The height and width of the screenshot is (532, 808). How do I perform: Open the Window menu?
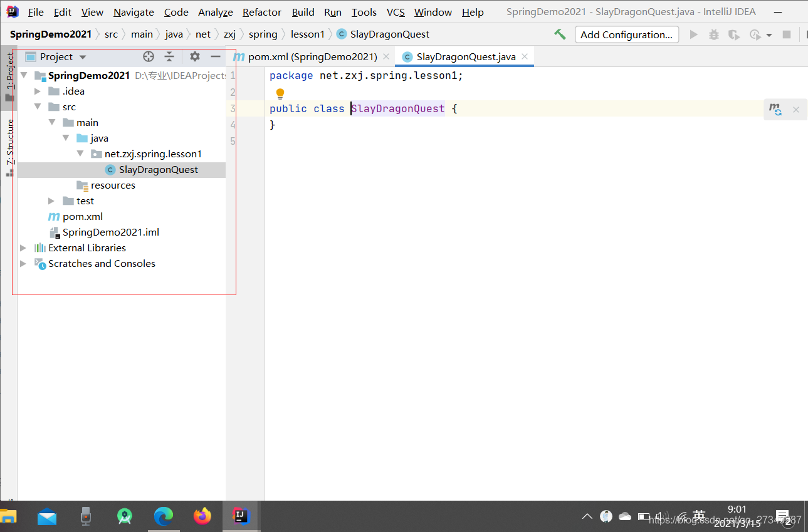point(433,12)
